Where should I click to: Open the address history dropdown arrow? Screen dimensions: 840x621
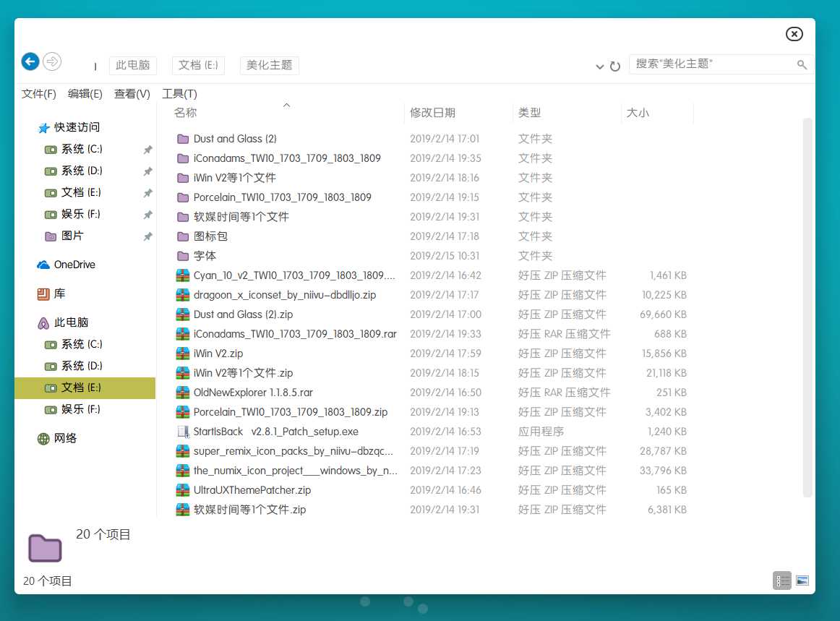599,67
